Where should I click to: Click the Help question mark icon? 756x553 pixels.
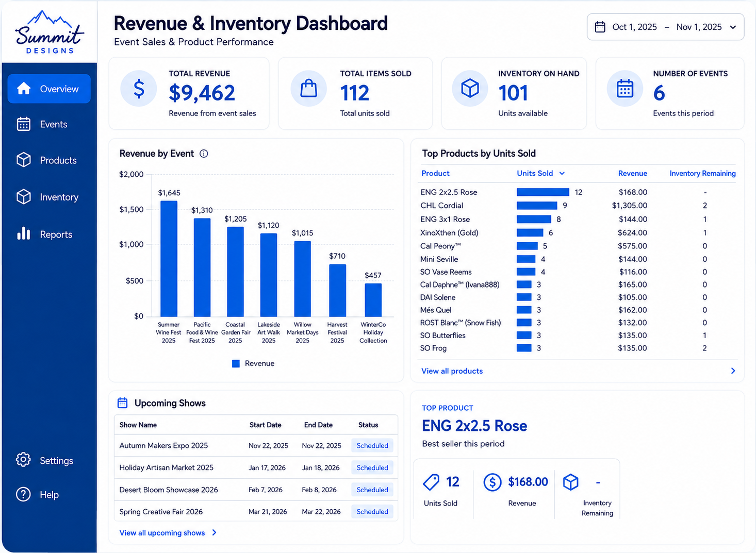[x=23, y=494]
